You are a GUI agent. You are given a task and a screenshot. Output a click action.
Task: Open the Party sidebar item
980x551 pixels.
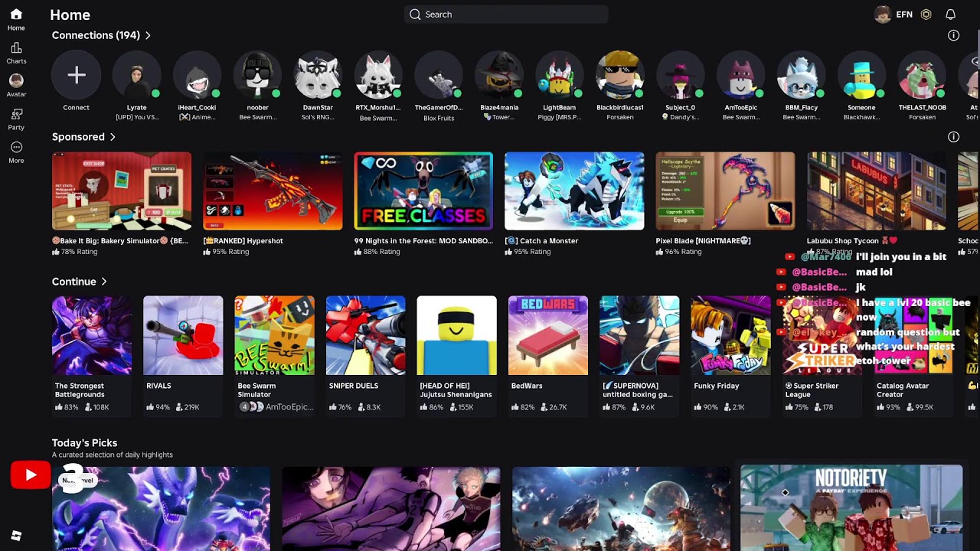(x=16, y=114)
